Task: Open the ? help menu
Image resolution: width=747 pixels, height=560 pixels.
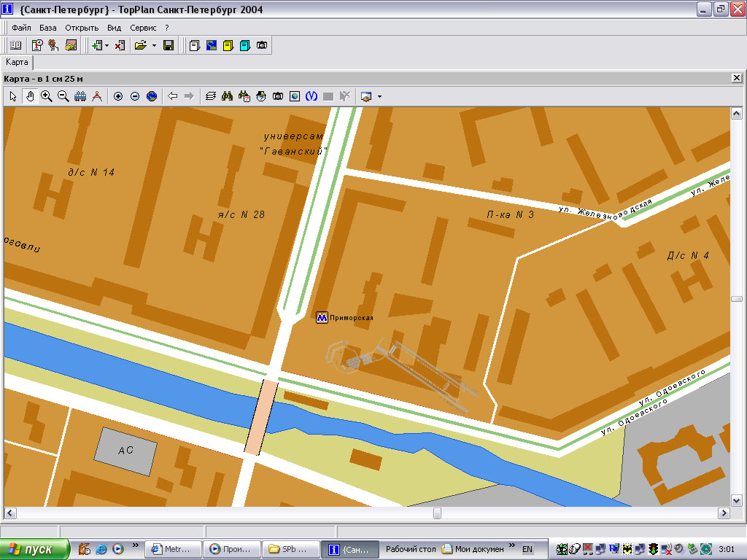Action: (x=167, y=28)
